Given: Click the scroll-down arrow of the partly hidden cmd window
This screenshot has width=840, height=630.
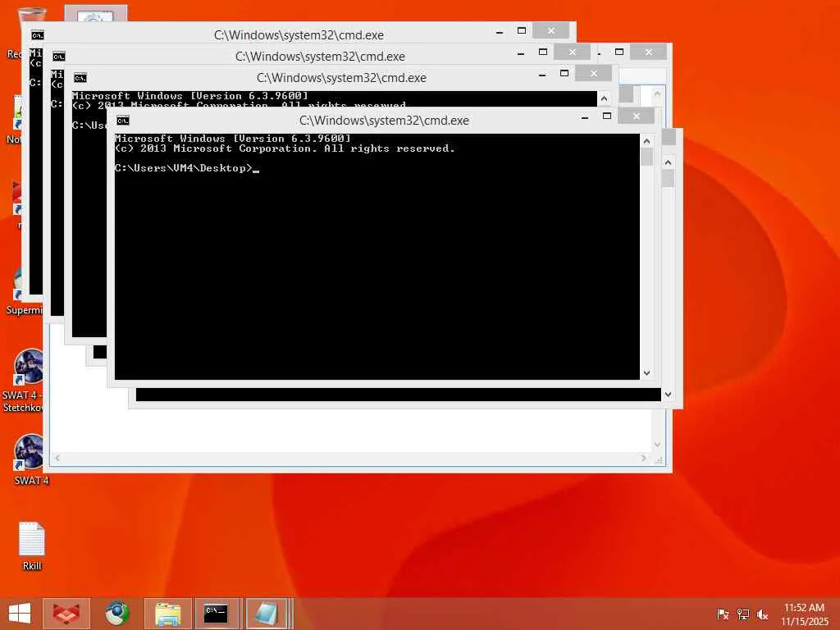Looking at the screenshot, I should 668,395.
